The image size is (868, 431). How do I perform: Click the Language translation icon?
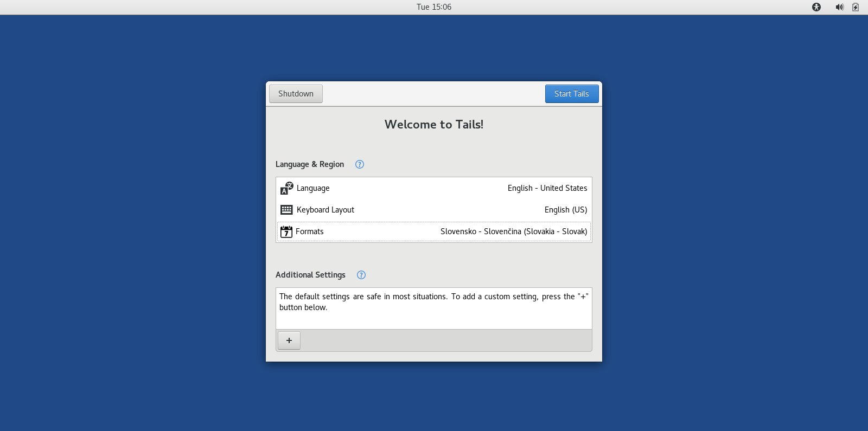(x=286, y=188)
